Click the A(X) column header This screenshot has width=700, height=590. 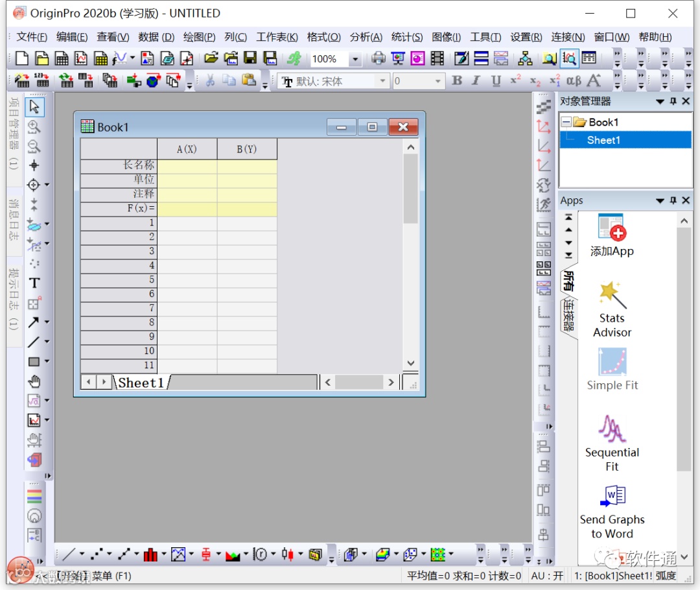187,149
